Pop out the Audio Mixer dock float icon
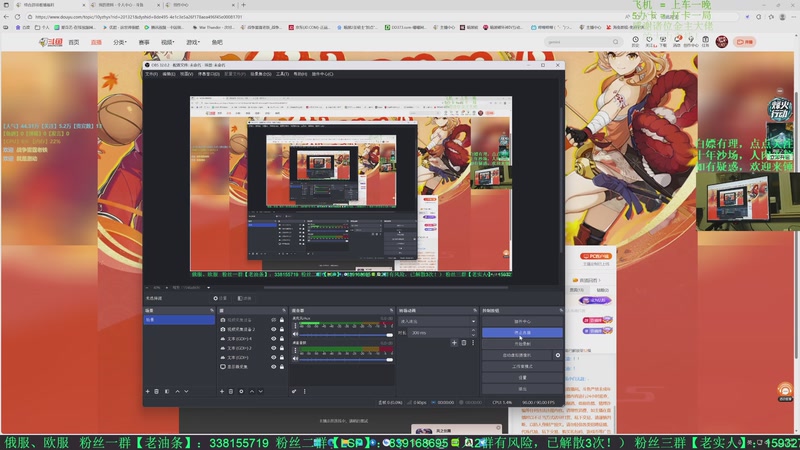 pos(391,310)
